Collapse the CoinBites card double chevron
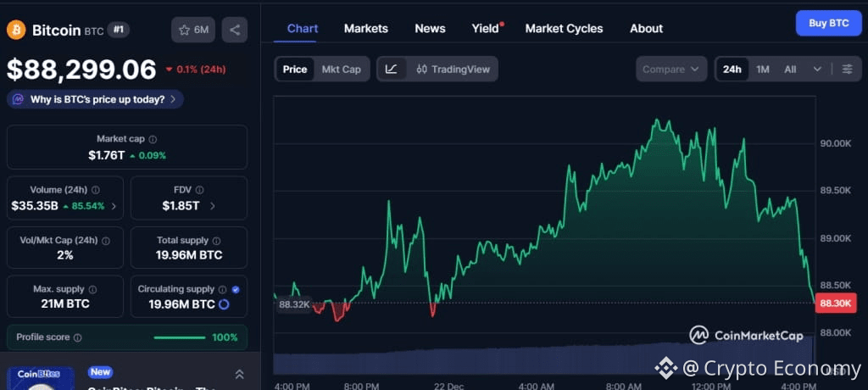This screenshot has width=868, height=390. [240, 375]
